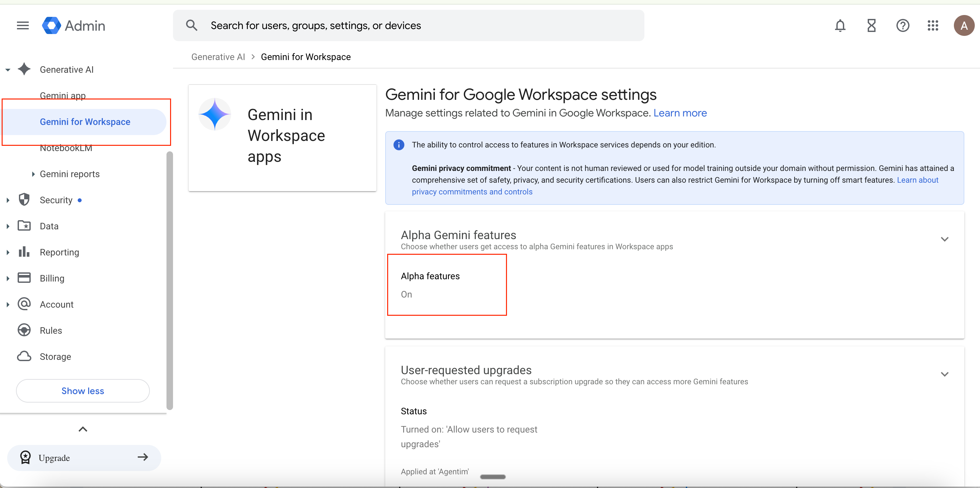Image resolution: width=980 pixels, height=488 pixels.
Task: Open the help question mark icon
Action: click(902, 25)
